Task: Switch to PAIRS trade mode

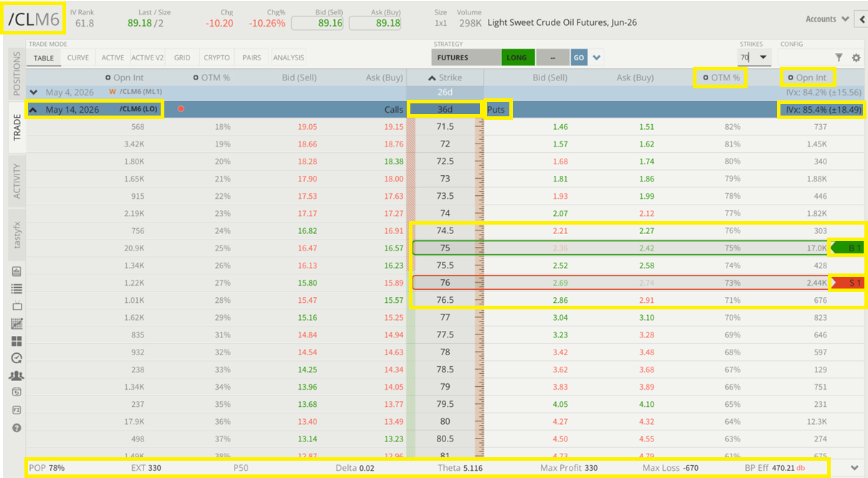Action: point(252,58)
